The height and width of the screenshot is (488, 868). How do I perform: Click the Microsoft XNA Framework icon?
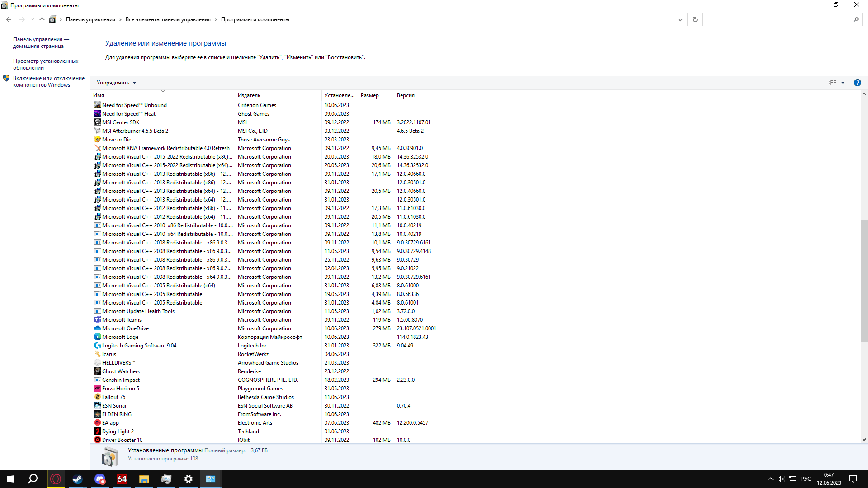tap(97, 148)
